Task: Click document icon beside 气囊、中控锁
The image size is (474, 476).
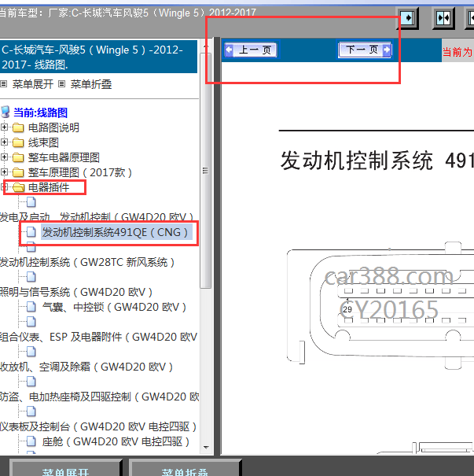Action: (31, 307)
